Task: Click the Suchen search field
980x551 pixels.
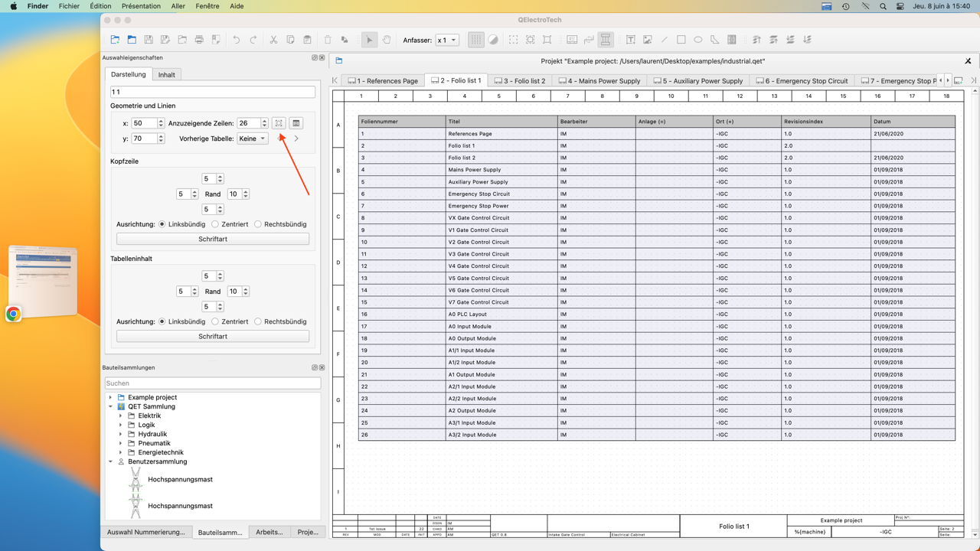Action: click(x=213, y=383)
